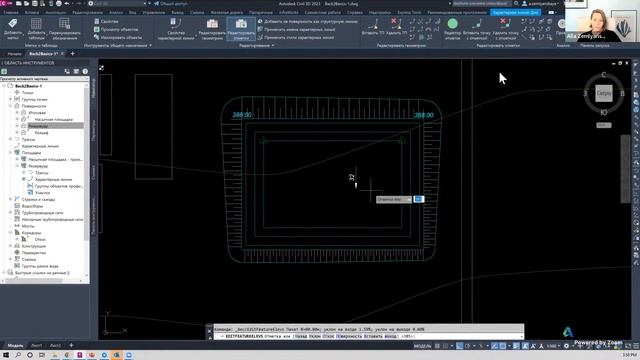Image resolution: width=640 pixels, height=360 pixels.
Task: Click the Windows taskbar search icon
Action: (18, 355)
